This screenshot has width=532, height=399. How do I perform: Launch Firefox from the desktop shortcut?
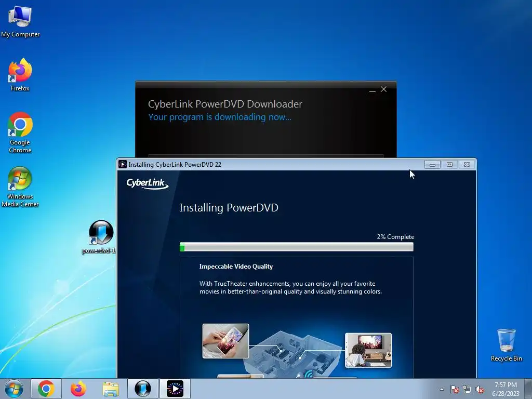[20, 75]
